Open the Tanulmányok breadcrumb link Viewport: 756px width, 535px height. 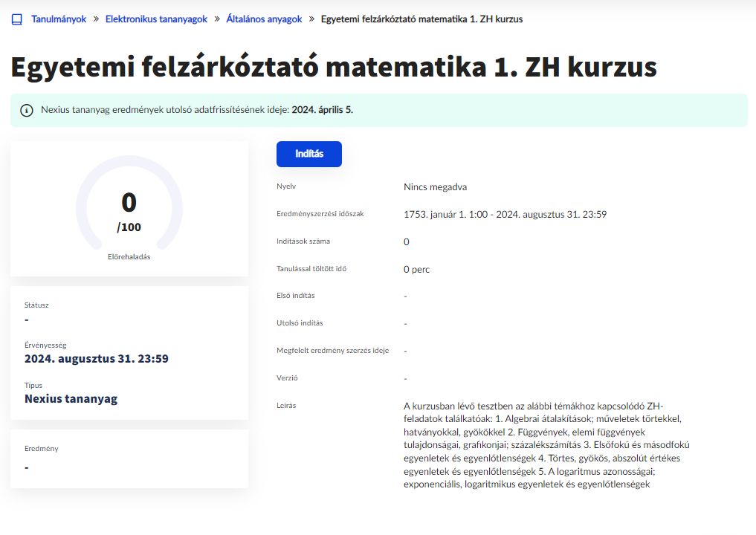(x=59, y=19)
